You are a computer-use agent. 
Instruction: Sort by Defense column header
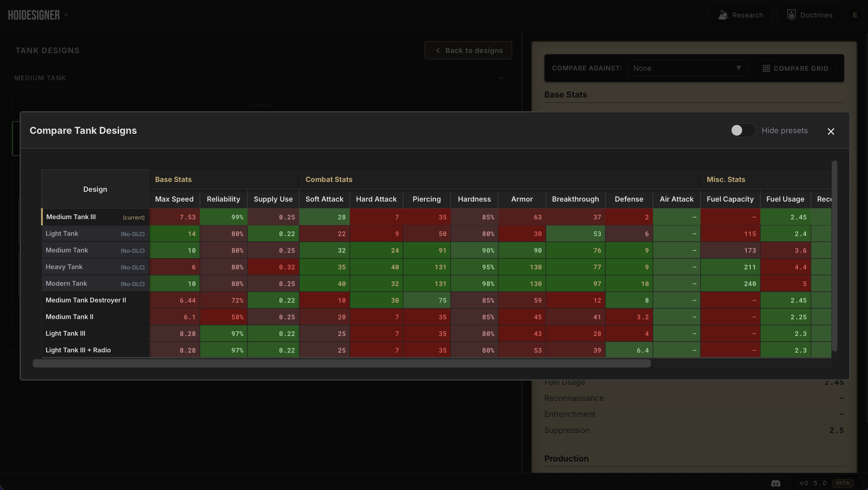click(629, 199)
